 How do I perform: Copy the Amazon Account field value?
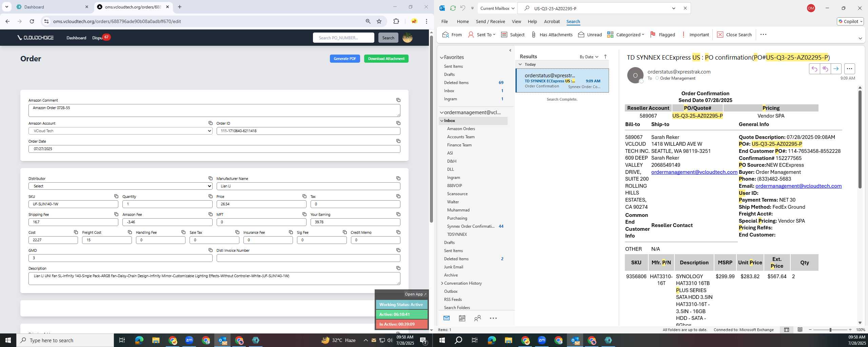pyautogui.click(x=211, y=123)
